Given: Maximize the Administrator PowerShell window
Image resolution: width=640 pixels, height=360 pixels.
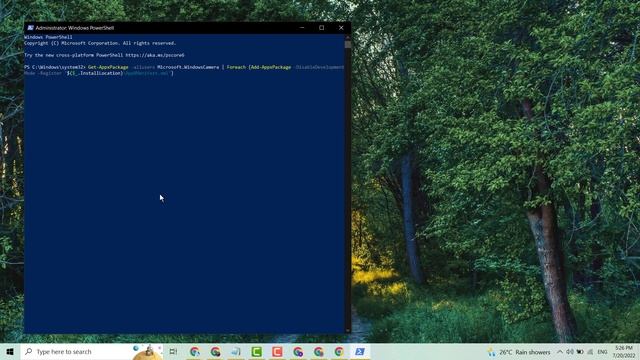Looking at the screenshot, I should [x=322, y=28].
